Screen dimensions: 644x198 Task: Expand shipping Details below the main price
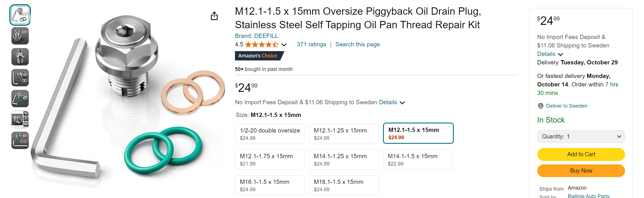click(x=392, y=103)
